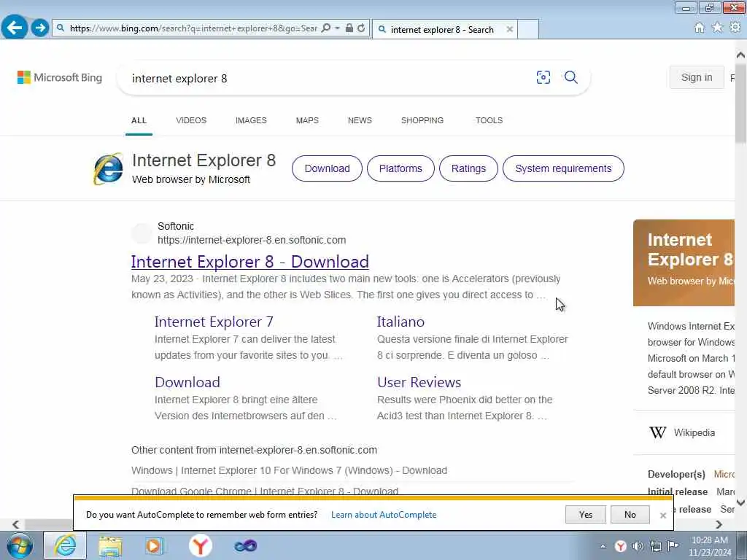
Task: Click the Action Center flag icon
Action: (x=673, y=545)
